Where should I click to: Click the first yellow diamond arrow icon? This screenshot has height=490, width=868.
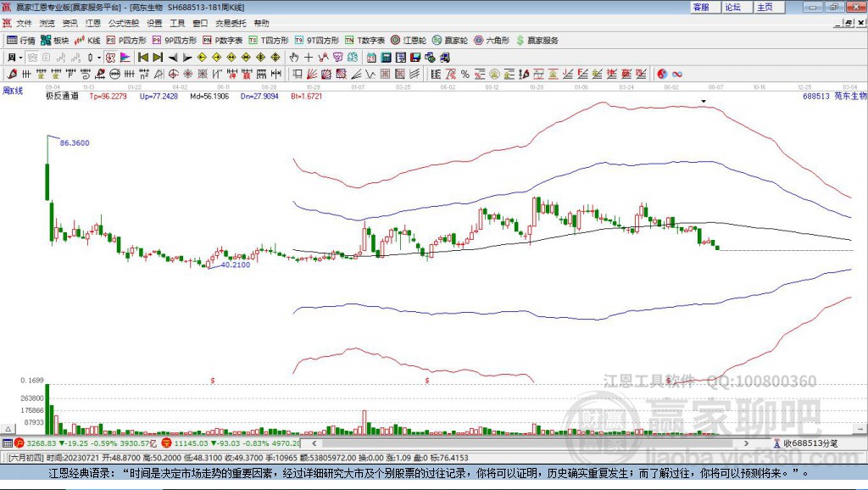point(202,58)
